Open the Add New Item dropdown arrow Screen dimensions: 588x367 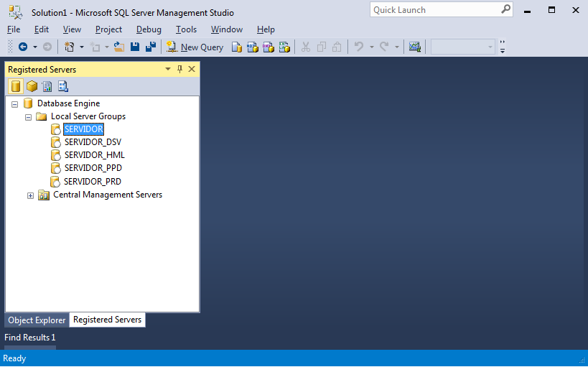(x=106, y=47)
